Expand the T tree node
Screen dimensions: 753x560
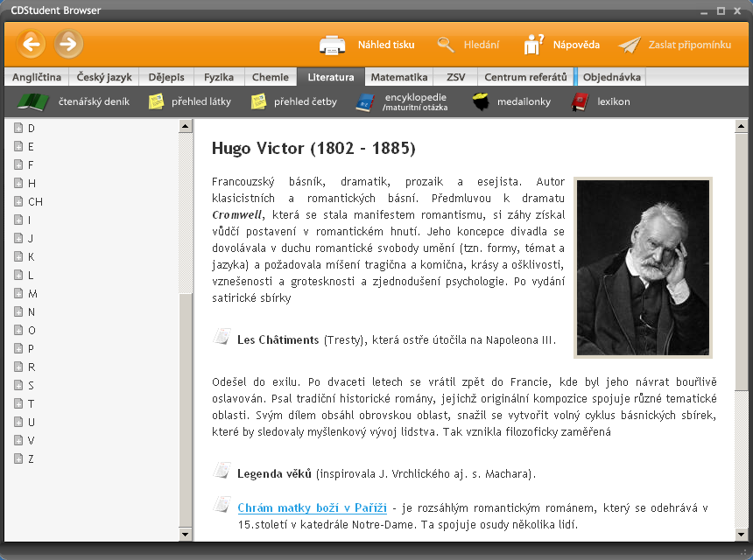pos(18,404)
